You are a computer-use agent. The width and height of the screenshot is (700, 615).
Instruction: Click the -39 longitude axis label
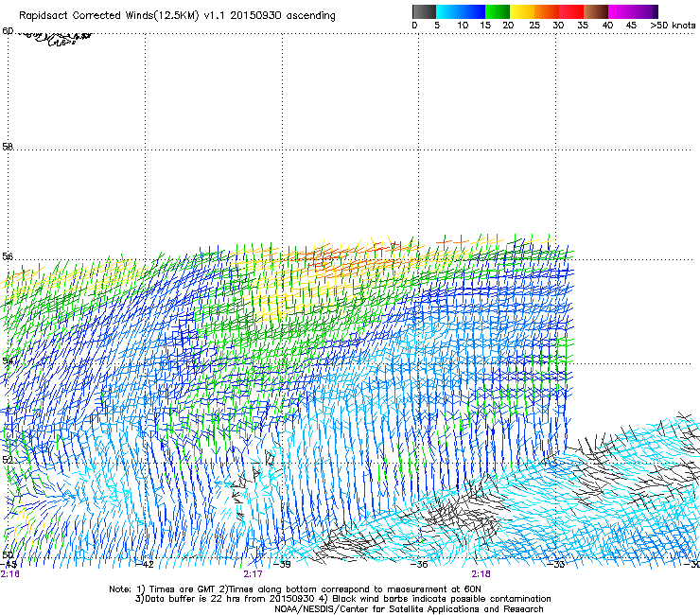coord(282,565)
